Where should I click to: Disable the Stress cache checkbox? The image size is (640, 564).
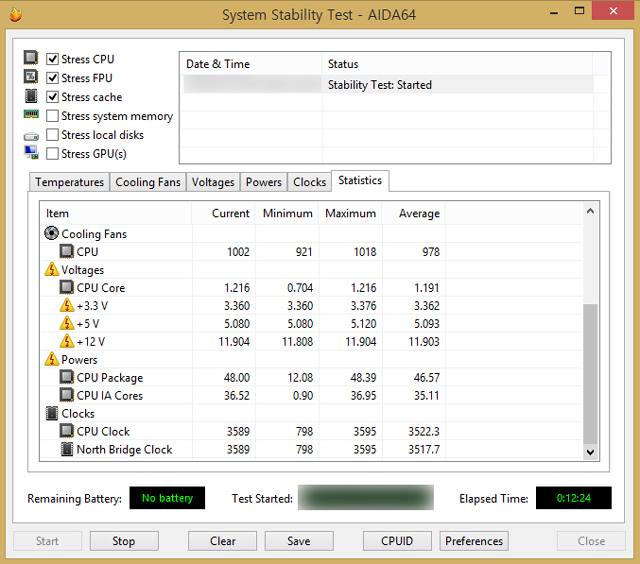(52, 97)
